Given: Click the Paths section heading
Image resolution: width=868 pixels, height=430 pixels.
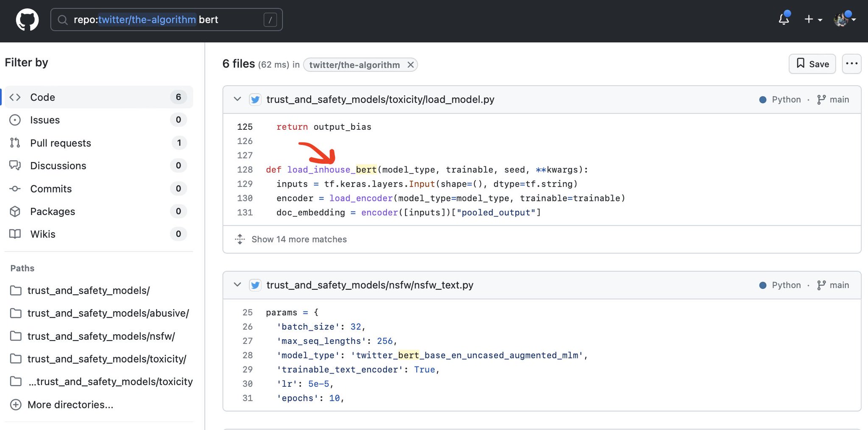Looking at the screenshot, I should point(22,268).
